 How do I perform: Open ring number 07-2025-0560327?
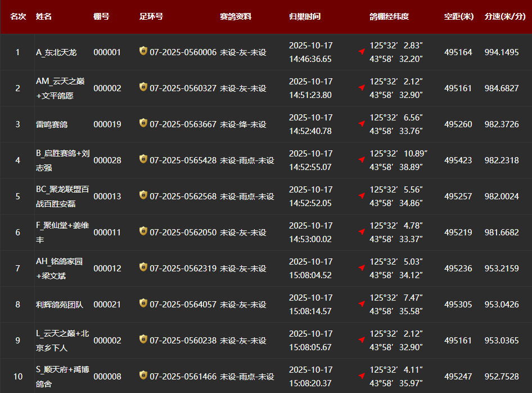183,88
